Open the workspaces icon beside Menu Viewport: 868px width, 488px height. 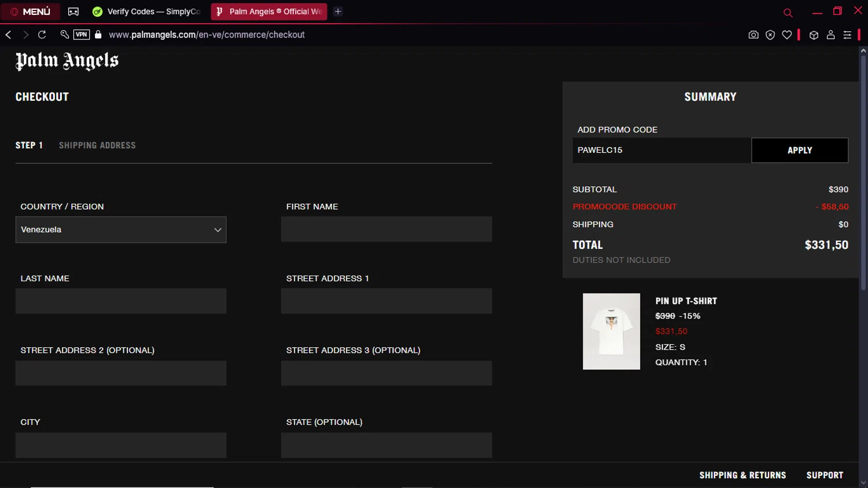(73, 12)
